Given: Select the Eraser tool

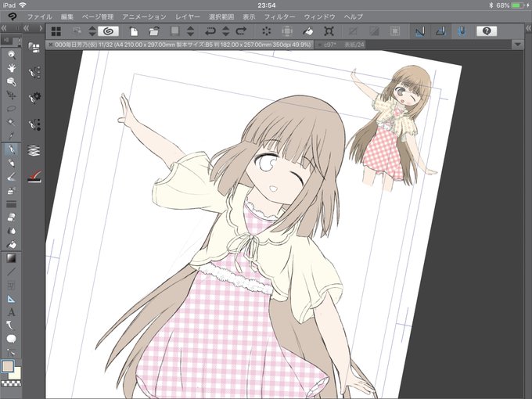Looking at the screenshot, I should (12, 217).
